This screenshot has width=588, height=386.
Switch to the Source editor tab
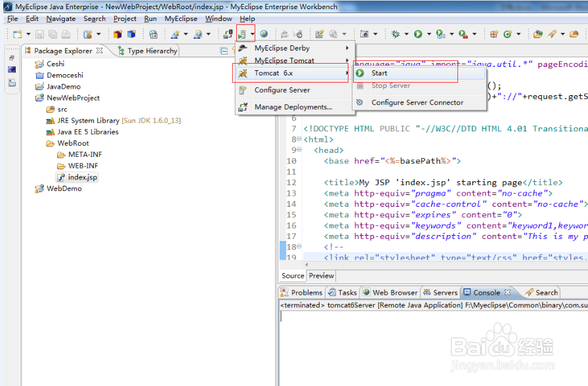pyautogui.click(x=293, y=276)
